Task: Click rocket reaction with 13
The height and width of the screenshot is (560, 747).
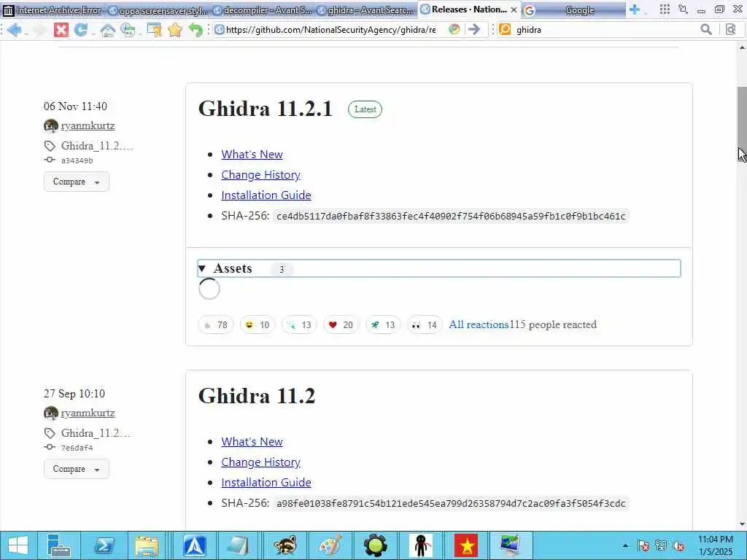Action: (383, 324)
